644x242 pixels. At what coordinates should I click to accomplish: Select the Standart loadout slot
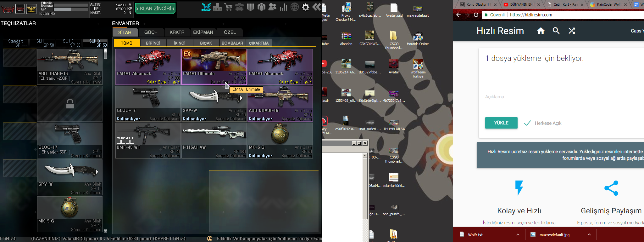click(x=15, y=43)
